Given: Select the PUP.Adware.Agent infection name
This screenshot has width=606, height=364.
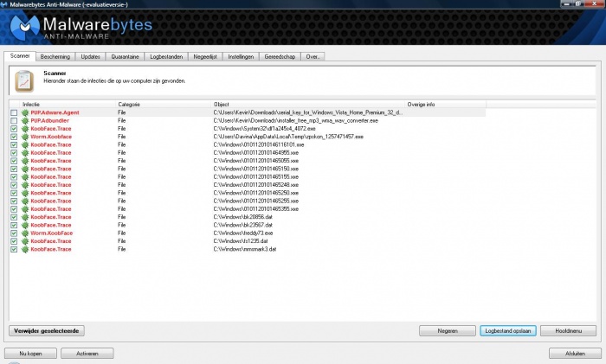Looking at the screenshot, I should (55, 112).
